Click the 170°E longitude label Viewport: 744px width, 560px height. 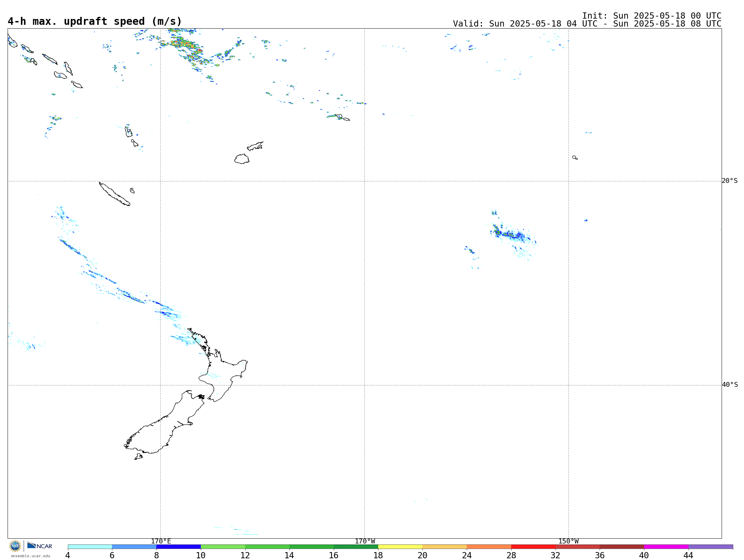161,541
